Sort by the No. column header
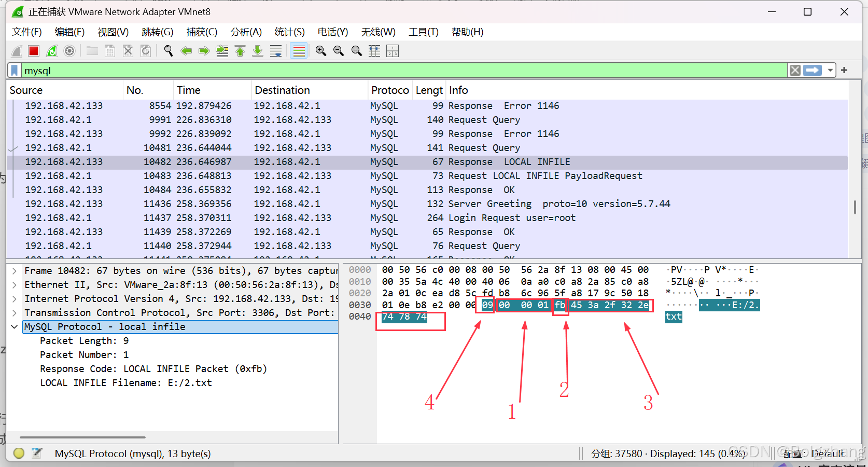Screen dimensions: 868x467 [x=148, y=90]
